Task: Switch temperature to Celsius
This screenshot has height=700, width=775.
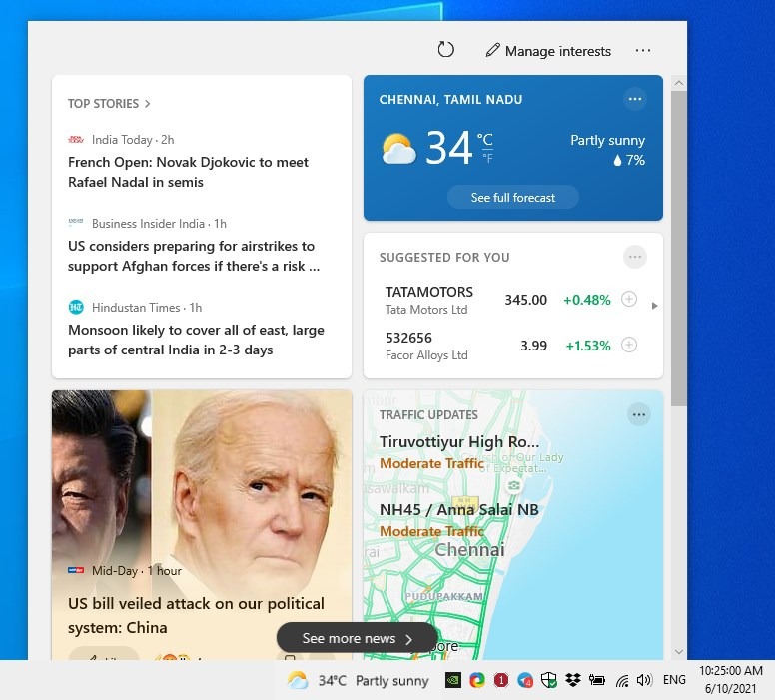Action: click(x=484, y=139)
